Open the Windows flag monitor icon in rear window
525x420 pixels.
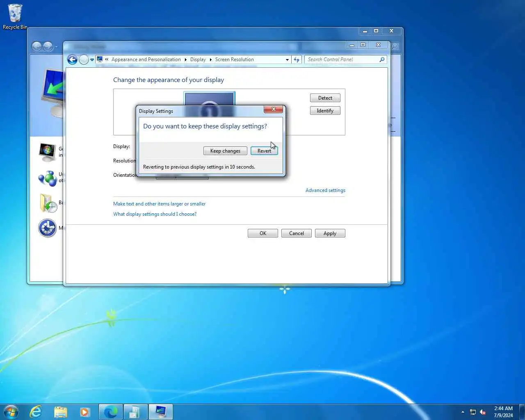click(x=47, y=152)
